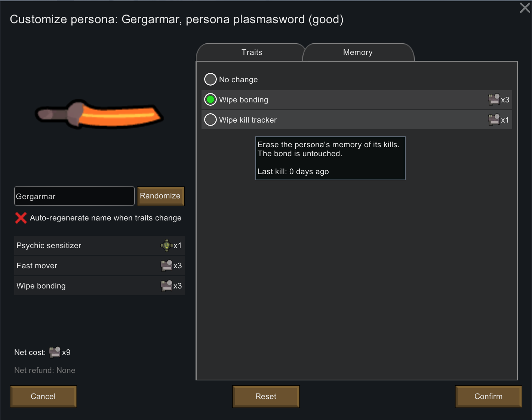The width and height of the screenshot is (532, 420).
Task: Click the Randomize name button
Action: 160,196
